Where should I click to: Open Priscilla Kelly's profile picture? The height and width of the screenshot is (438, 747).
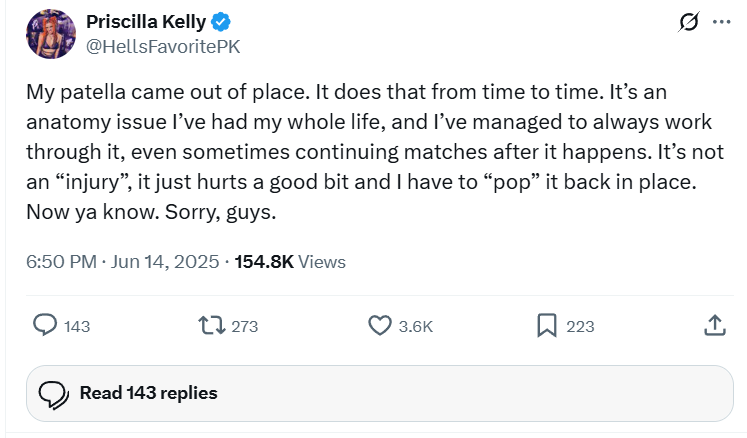51,33
